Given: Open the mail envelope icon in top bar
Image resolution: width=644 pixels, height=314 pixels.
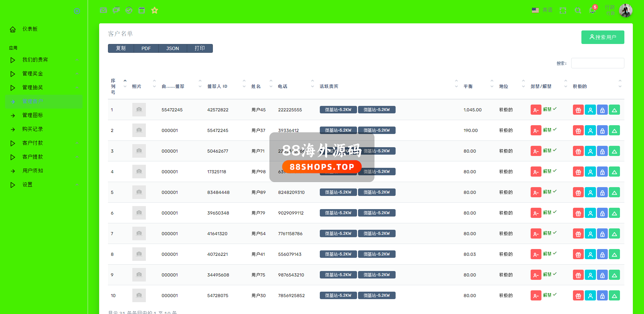Looking at the screenshot, I should click(104, 10).
